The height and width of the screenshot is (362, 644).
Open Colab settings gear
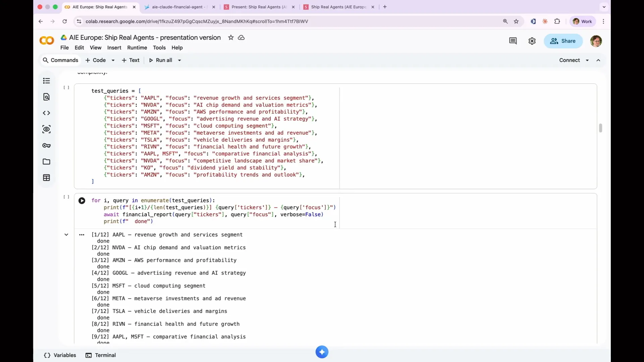532,41
